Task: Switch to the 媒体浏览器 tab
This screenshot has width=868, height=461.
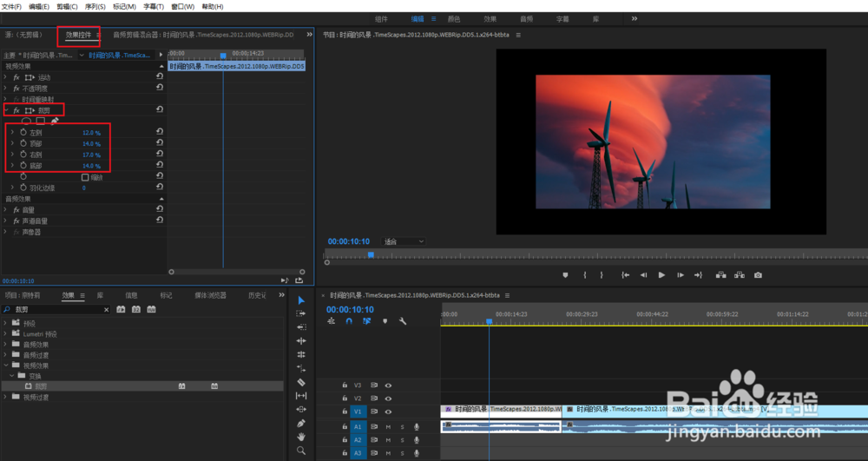Action: pos(211,295)
